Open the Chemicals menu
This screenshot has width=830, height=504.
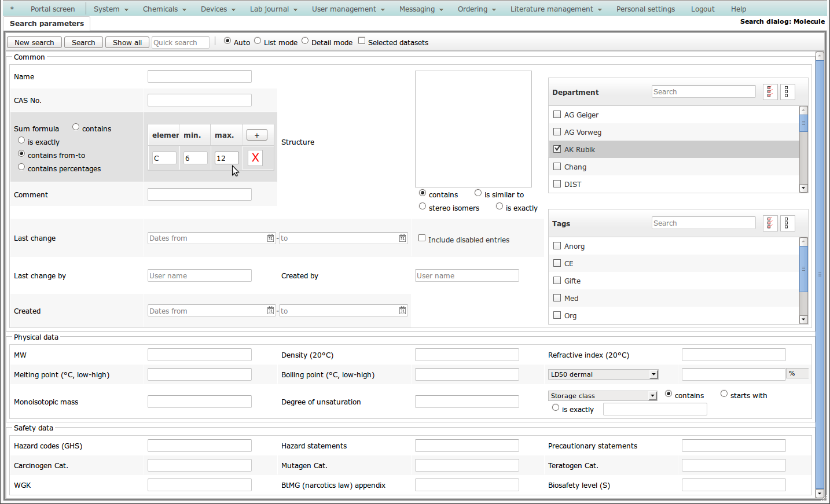click(x=164, y=9)
